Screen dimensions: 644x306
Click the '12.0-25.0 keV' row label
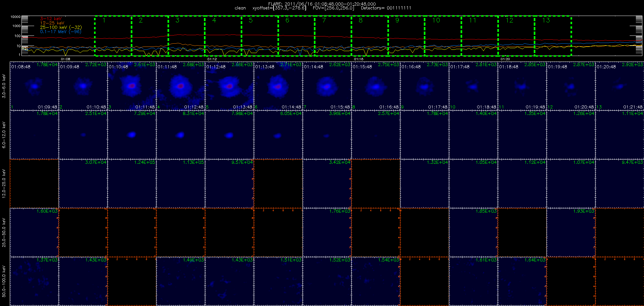pyautogui.click(x=4, y=184)
